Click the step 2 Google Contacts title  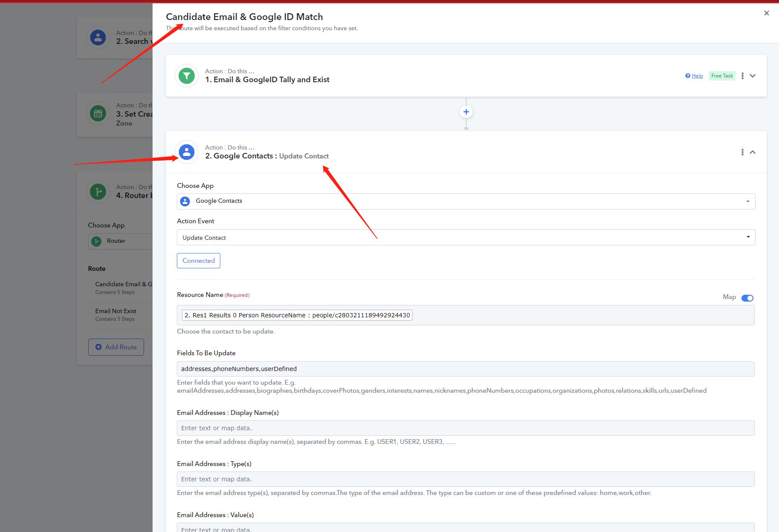(x=267, y=156)
